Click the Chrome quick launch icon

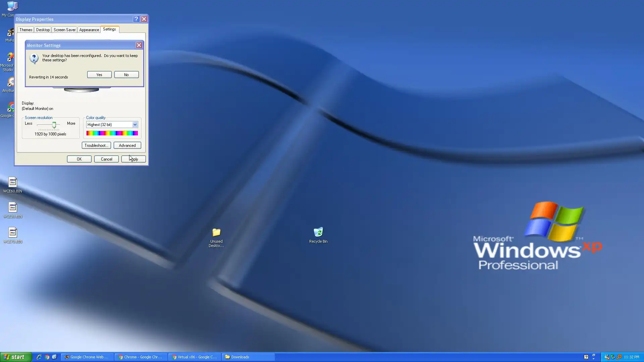coord(47,357)
